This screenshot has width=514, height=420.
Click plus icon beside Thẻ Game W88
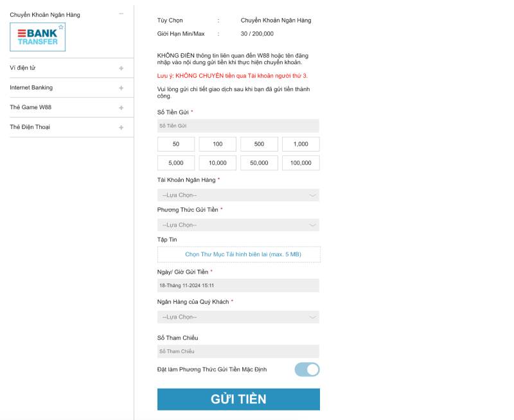point(121,107)
